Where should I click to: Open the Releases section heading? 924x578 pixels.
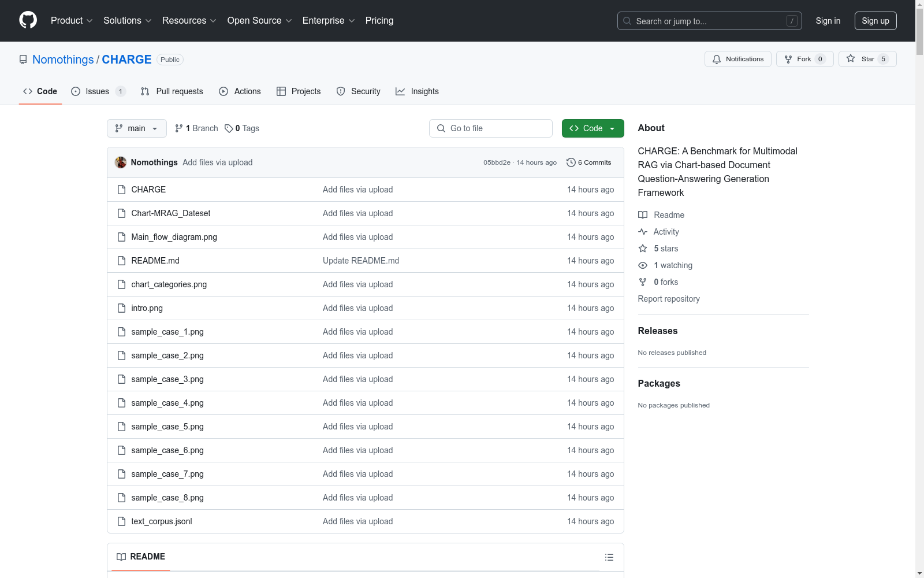(658, 331)
